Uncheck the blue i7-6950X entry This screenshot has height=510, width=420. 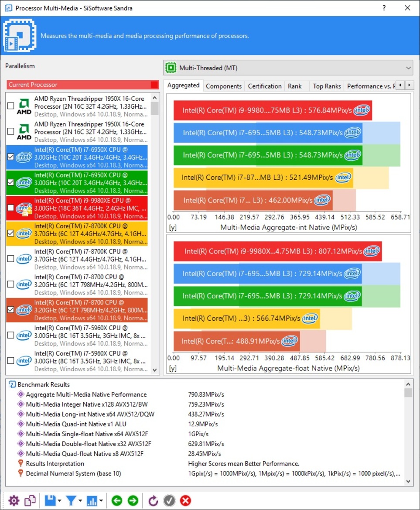(11, 157)
